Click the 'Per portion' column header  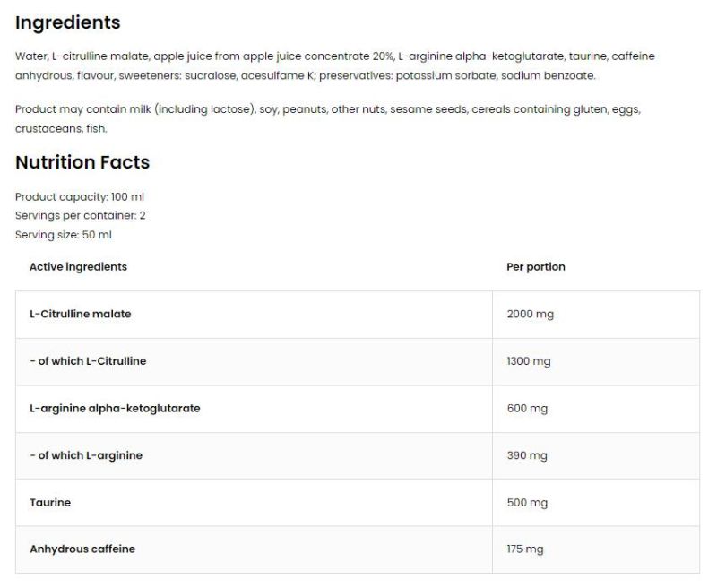[536, 266]
